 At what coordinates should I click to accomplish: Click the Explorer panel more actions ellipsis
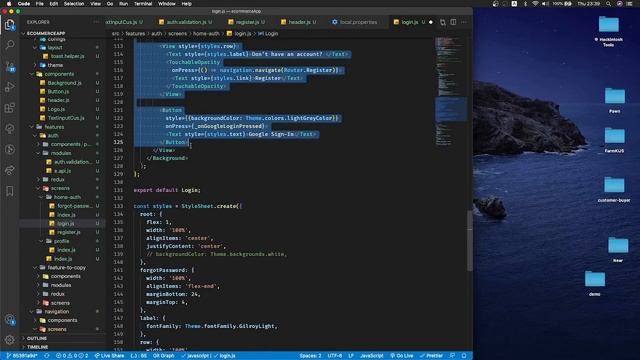pyautogui.click(x=96, y=22)
